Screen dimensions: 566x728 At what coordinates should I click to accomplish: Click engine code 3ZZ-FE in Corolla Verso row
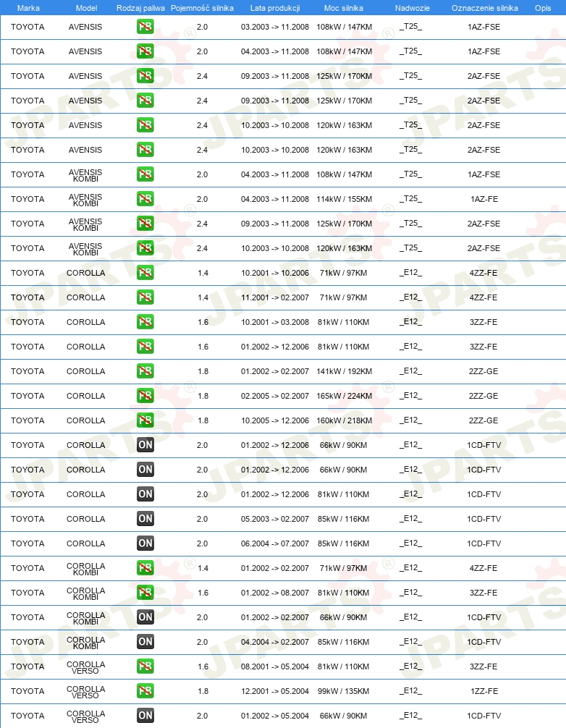(483, 666)
